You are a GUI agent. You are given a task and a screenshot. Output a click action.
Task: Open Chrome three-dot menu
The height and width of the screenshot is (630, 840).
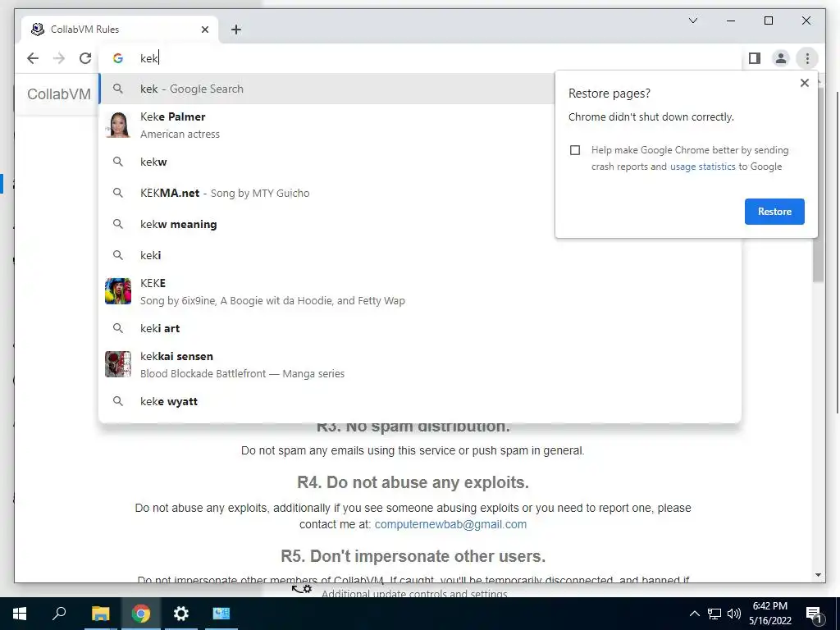point(807,58)
